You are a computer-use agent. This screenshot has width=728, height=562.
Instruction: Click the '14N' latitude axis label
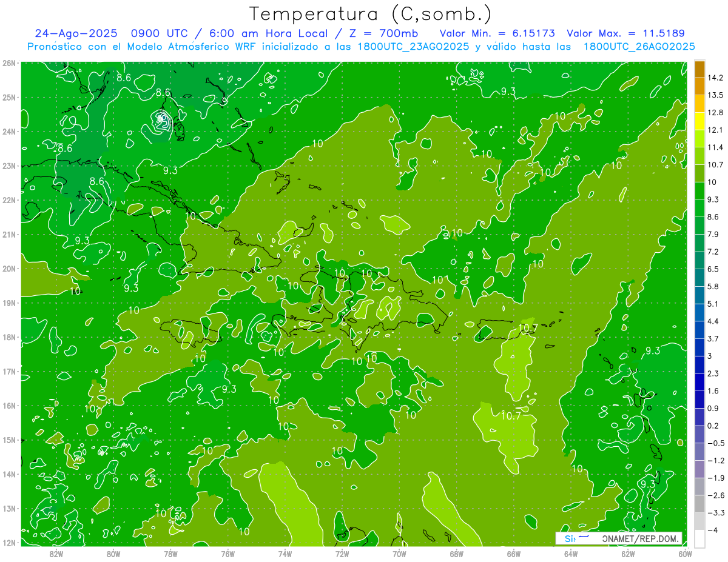8,473
